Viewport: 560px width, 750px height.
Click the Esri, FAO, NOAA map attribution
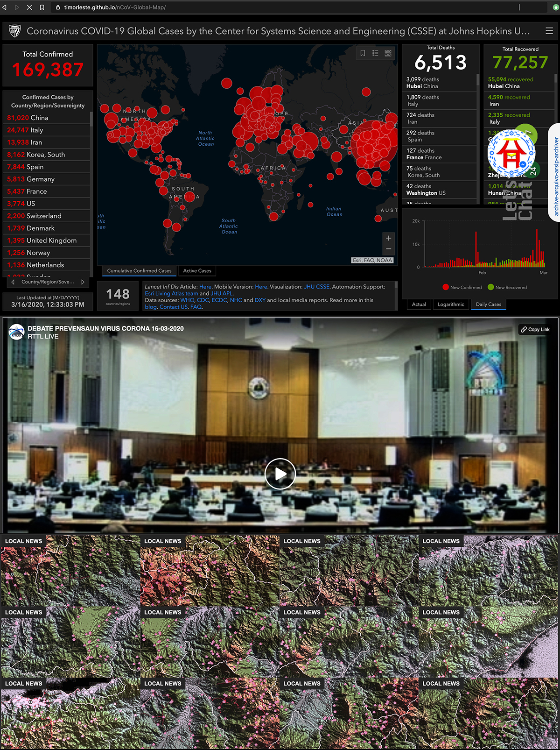point(372,261)
